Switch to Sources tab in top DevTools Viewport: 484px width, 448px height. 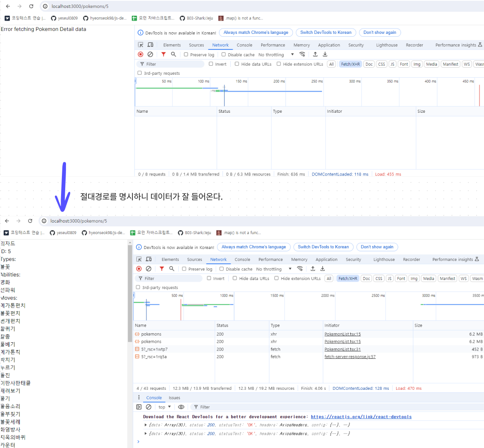click(x=196, y=45)
